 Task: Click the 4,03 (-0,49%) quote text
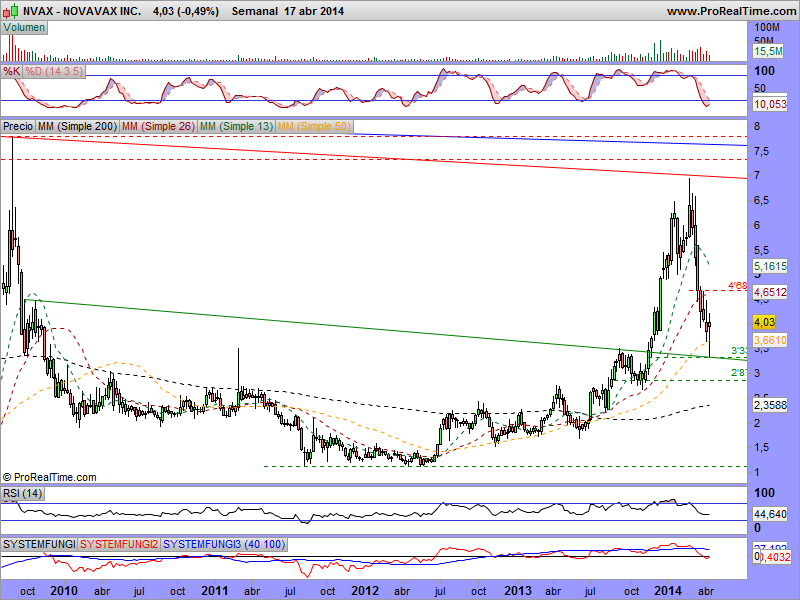point(186,11)
